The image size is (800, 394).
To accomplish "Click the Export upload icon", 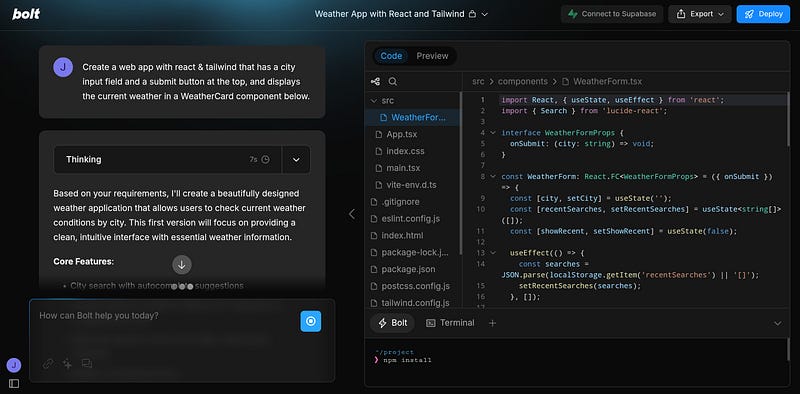I will (x=681, y=14).
